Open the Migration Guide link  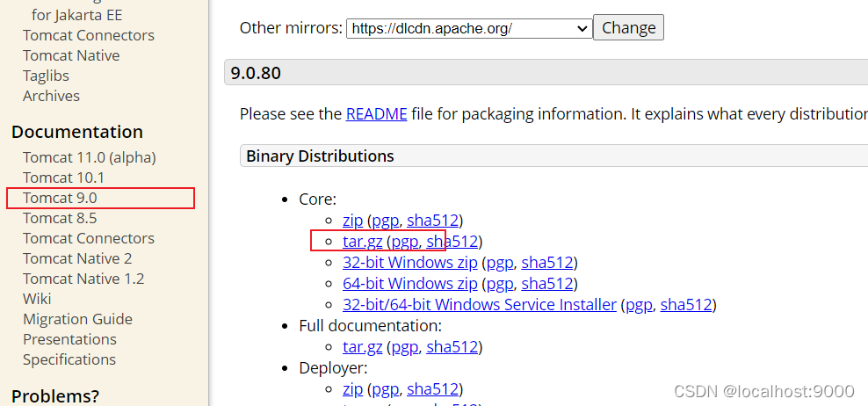[x=77, y=319]
